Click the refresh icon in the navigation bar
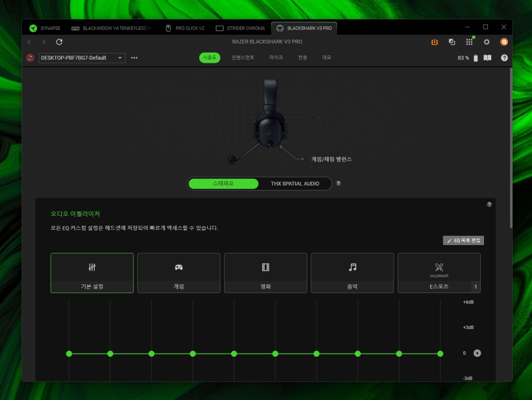The image size is (532, 400). pos(59,42)
